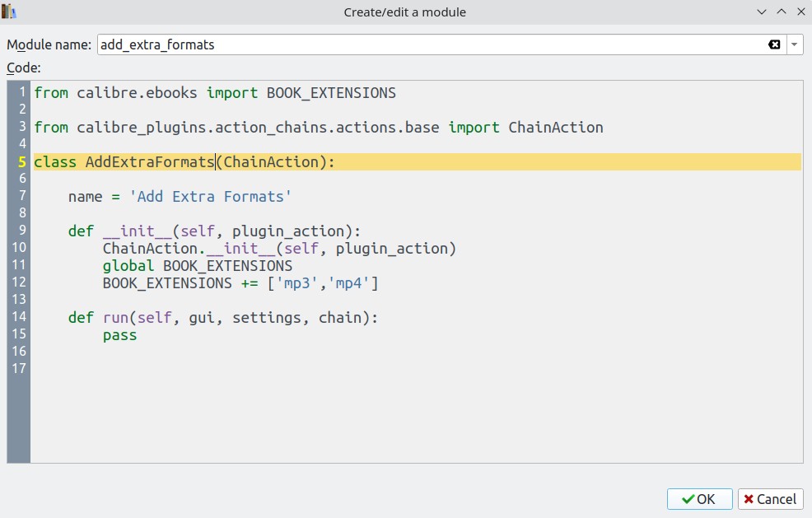Confirm the module with OK
Screen dimensions: 812x518
point(699,499)
